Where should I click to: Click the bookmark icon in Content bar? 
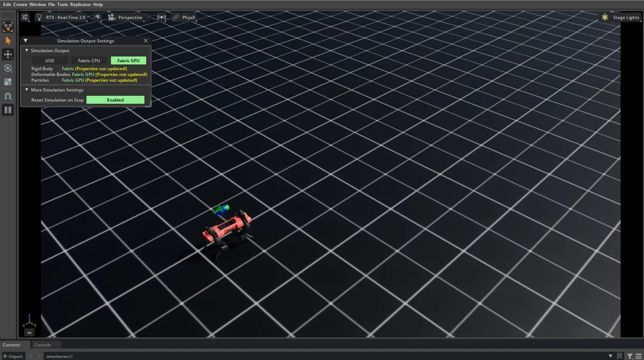coord(620,356)
